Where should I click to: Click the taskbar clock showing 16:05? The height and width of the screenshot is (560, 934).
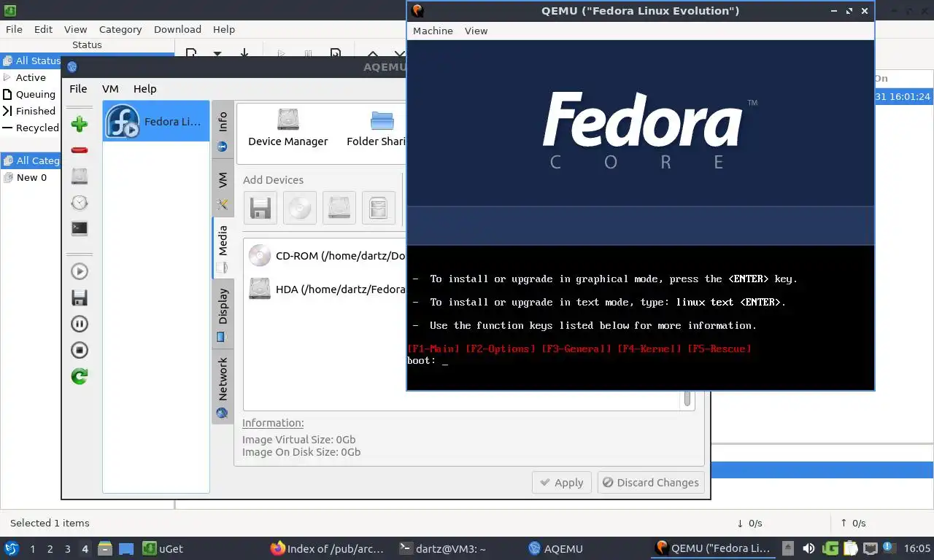[x=916, y=548]
